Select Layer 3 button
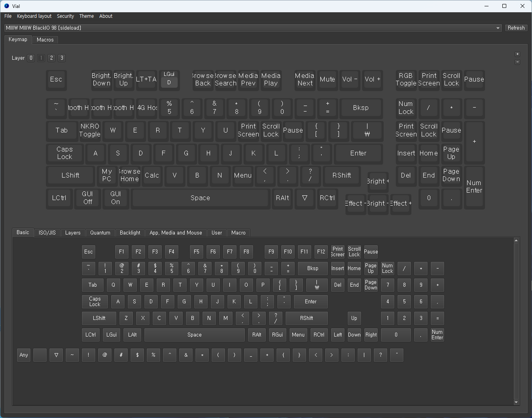 pyautogui.click(x=62, y=58)
